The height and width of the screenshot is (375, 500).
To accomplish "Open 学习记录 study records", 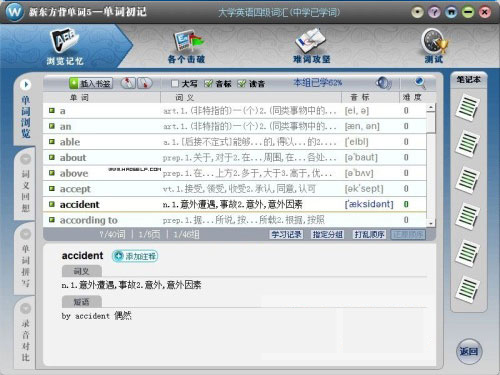I will point(286,234).
